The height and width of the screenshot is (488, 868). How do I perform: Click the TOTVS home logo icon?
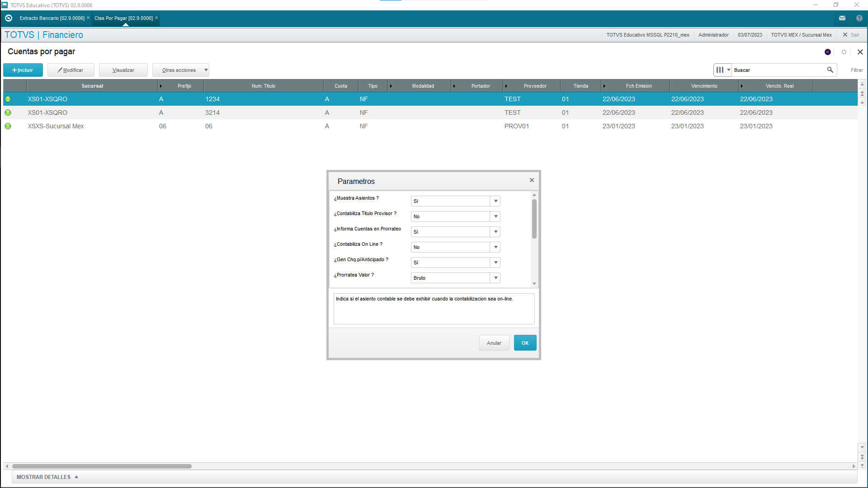[x=9, y=18]
